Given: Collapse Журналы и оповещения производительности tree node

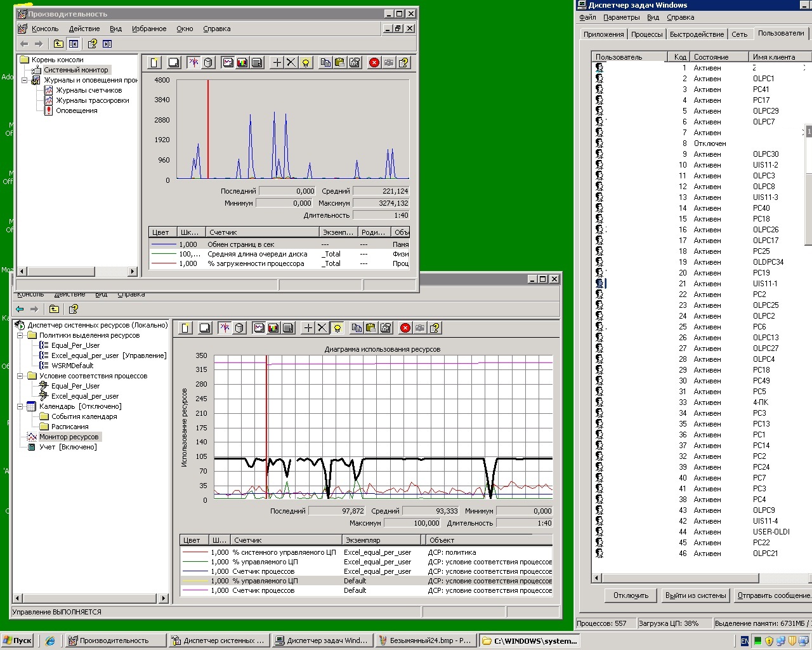Looking at the screenshot, I should [25, 80].
